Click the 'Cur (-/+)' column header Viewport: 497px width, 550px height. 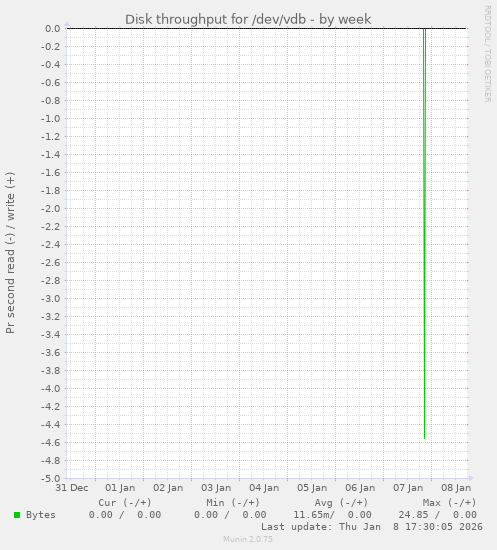125,503
